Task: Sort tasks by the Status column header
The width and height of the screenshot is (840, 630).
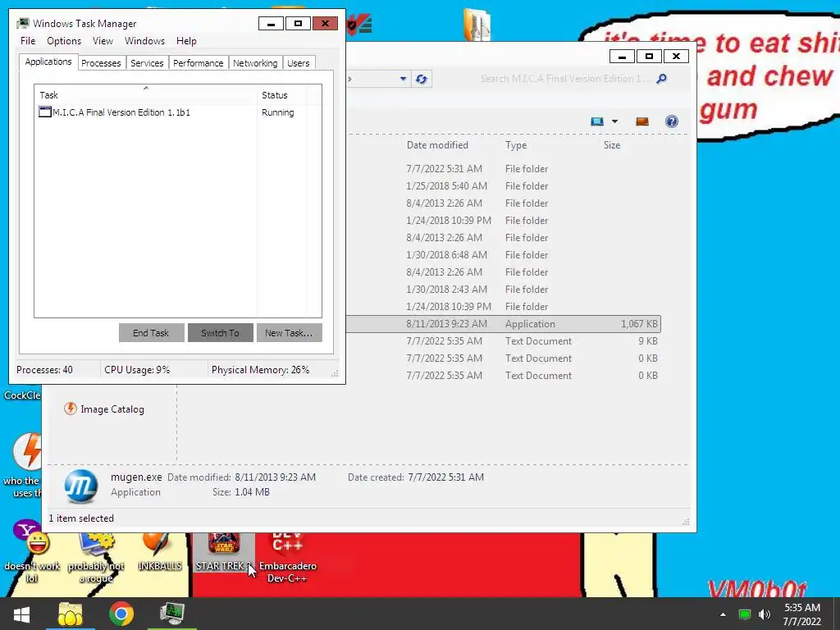Action: (281, 95)
